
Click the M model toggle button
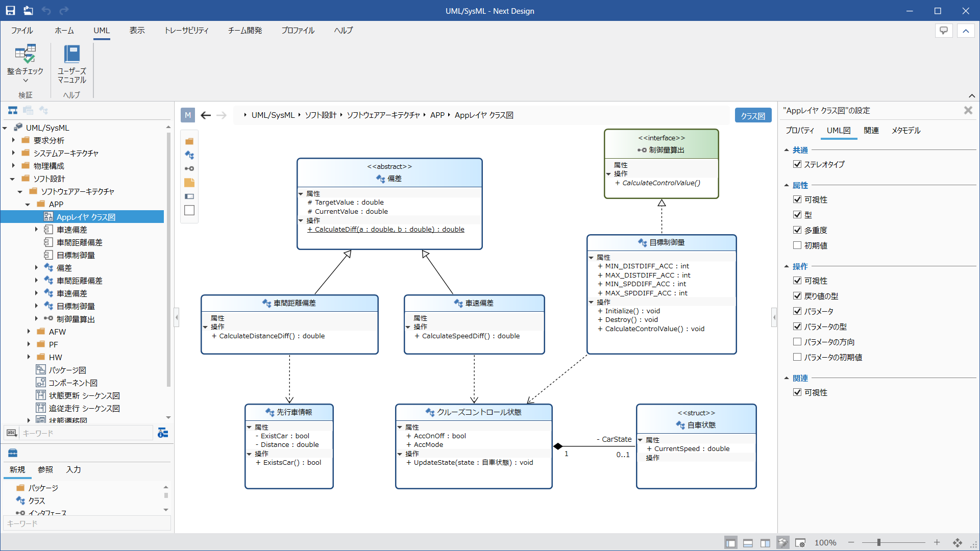188,115
